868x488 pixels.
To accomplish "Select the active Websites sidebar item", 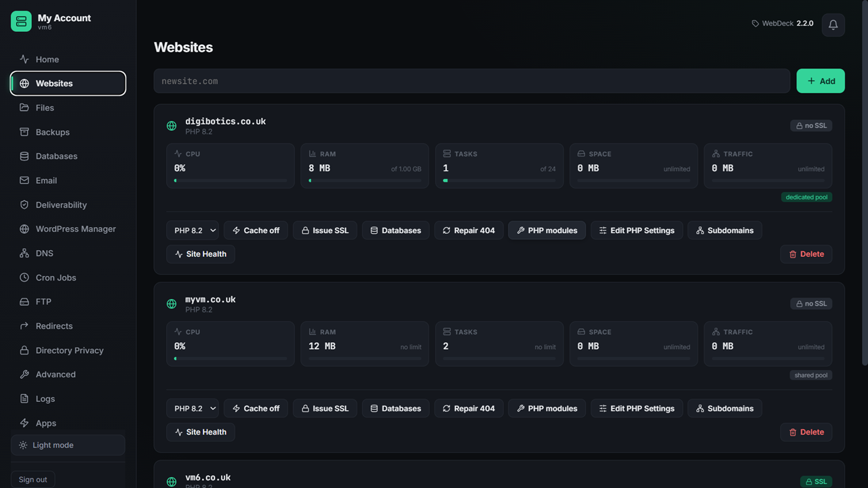I will tap(68, 83).
